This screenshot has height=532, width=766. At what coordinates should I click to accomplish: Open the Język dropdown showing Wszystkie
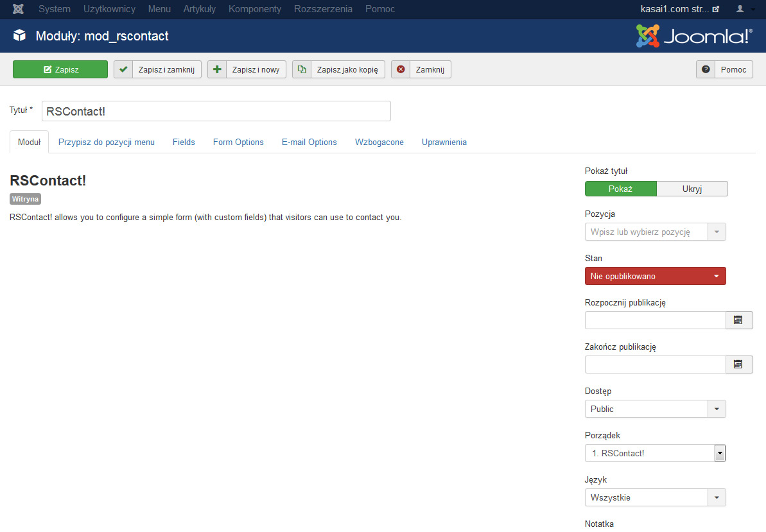655,497
